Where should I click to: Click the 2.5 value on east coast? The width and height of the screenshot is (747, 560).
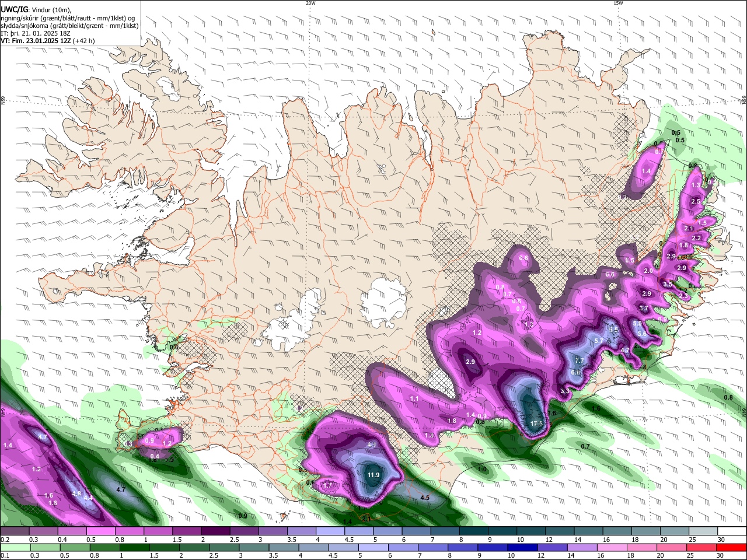point(696,201)
